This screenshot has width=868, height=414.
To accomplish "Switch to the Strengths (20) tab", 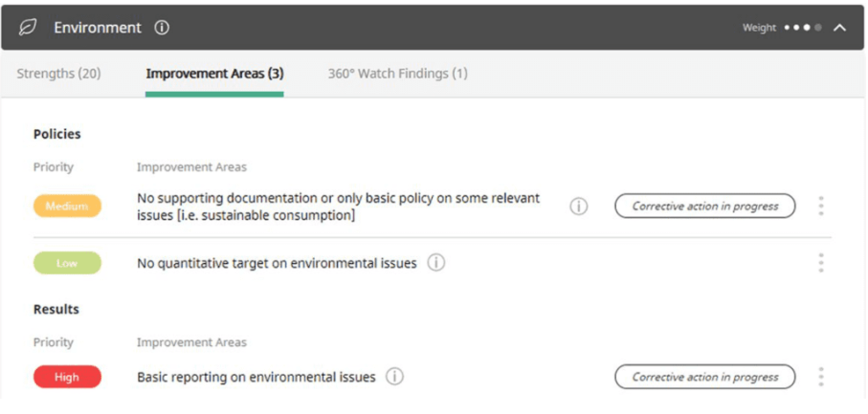I will click(58, 74).
